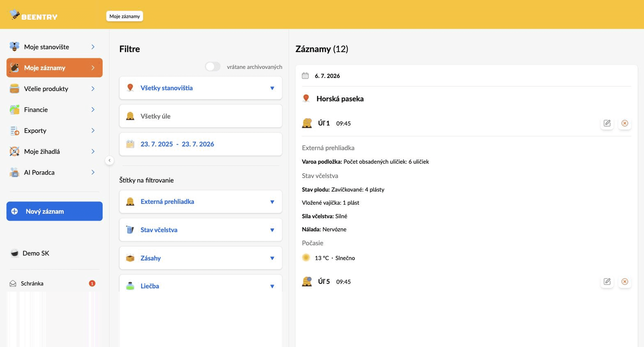Click the AI Poradca robot bee icon

[14, 172]
